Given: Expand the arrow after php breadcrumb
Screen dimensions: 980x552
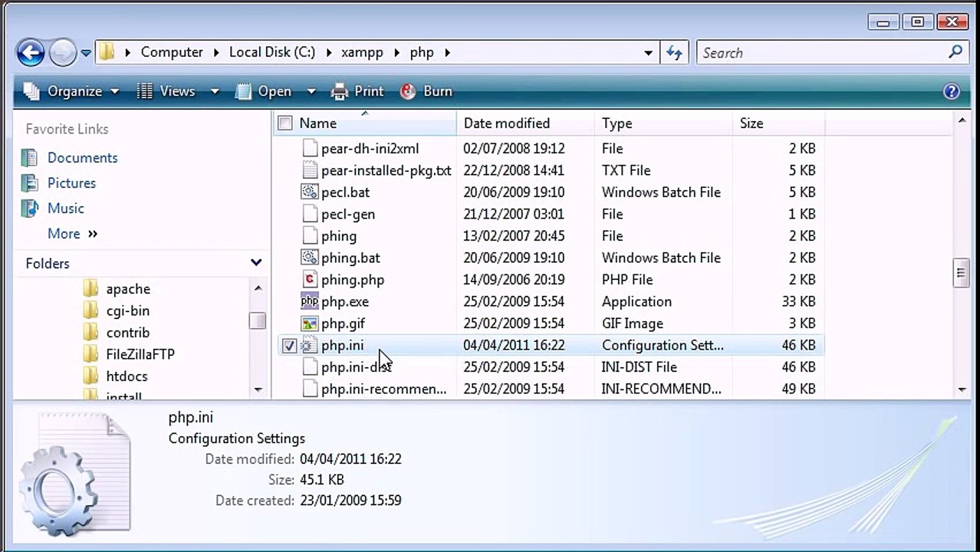Looking at the screenshot, I should click(447, 52).
